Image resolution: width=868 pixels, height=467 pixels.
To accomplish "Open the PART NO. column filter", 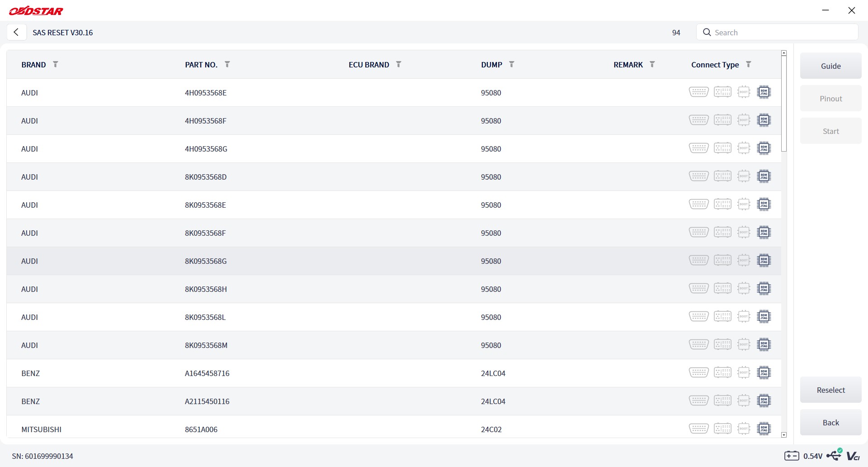I will [x=227, y=64].
